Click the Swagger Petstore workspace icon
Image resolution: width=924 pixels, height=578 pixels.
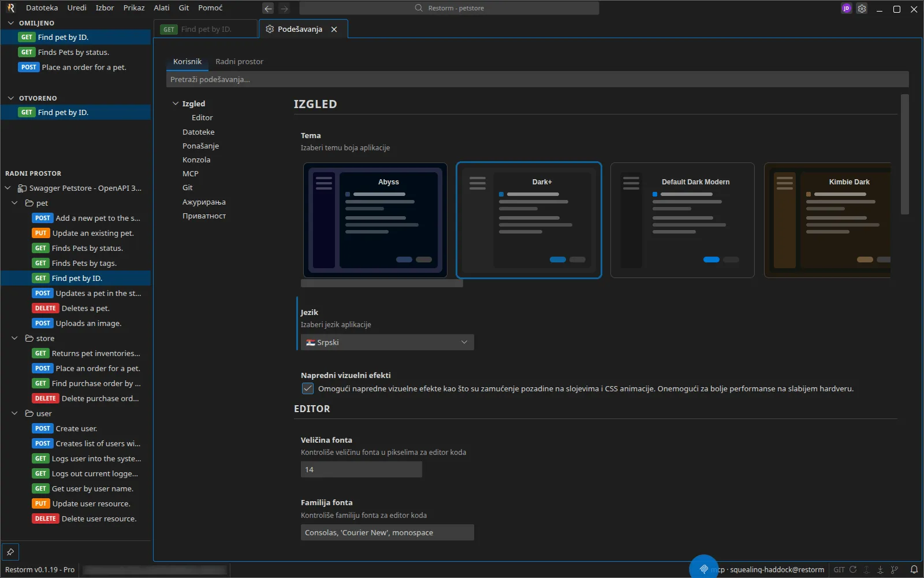pyautogui.click(x=23, y=188)
